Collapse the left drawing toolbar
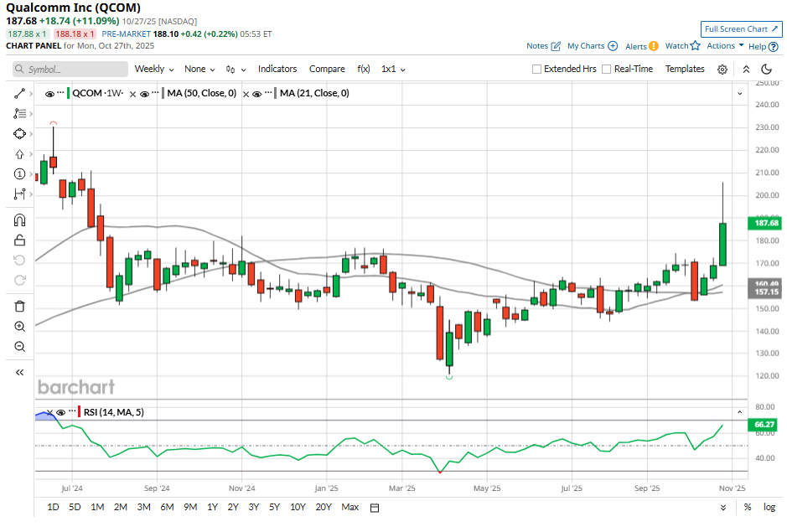The image size is (787, 532). [19, 372]
